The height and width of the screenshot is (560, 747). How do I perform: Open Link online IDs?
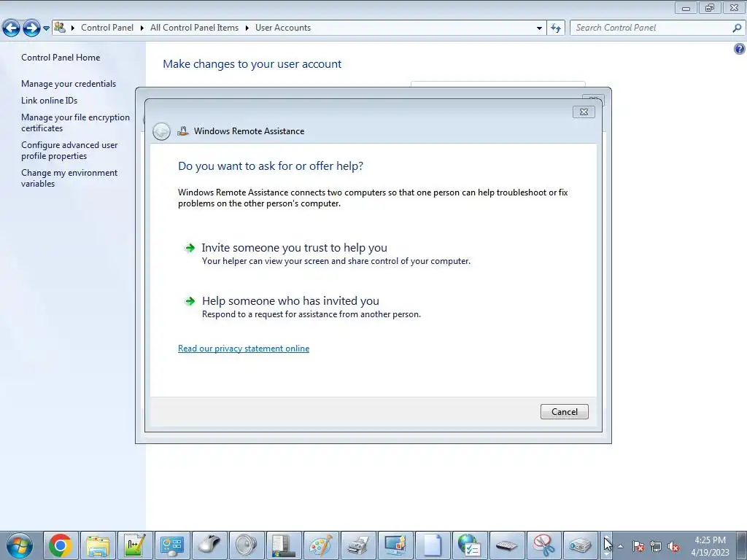click(49, 101)
